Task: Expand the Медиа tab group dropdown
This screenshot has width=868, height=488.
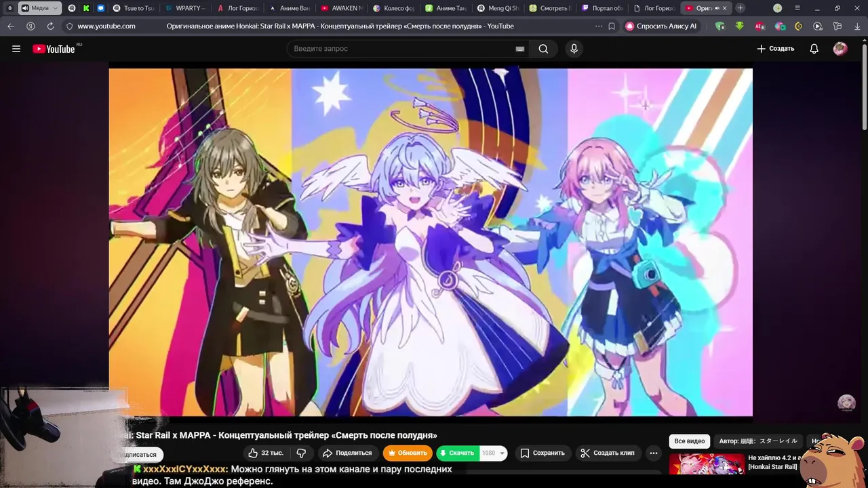Action: click(56, 8)
